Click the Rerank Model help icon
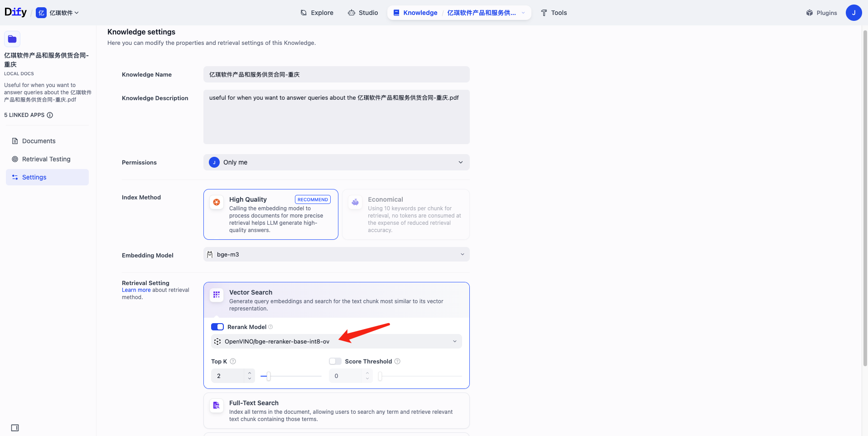Viewport: 868px width, 436px height. (270, 327)
